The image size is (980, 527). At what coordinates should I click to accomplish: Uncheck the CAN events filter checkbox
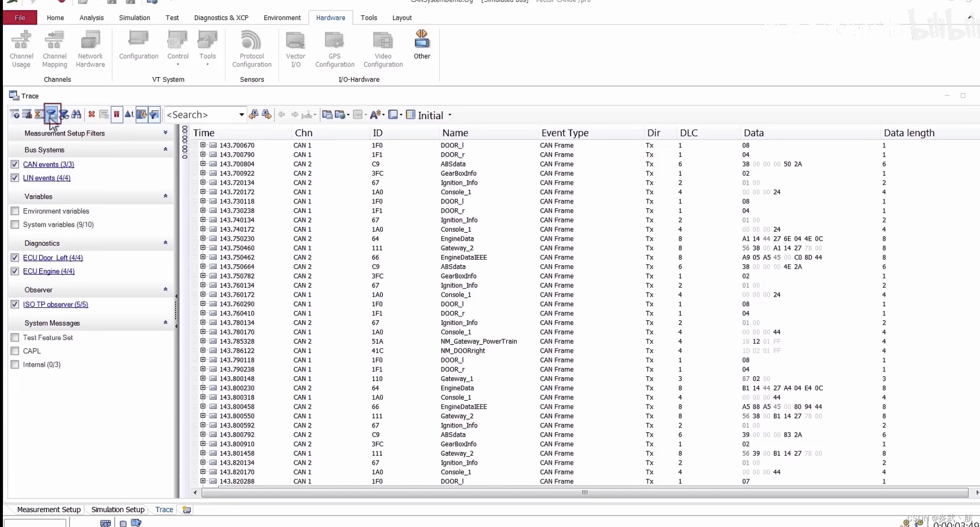pyautogui.click(x=15, y=164)
